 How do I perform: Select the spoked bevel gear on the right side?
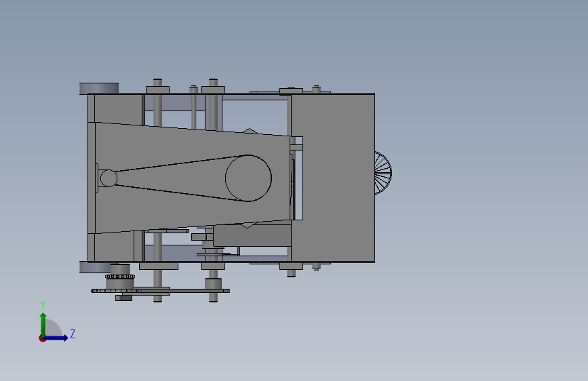point(383,173)
